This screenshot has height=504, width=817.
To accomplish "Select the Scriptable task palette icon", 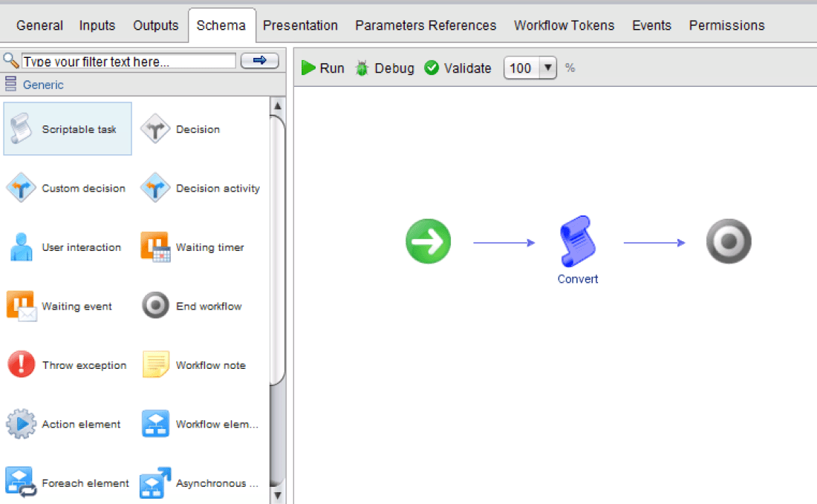I will click(22, 129).
